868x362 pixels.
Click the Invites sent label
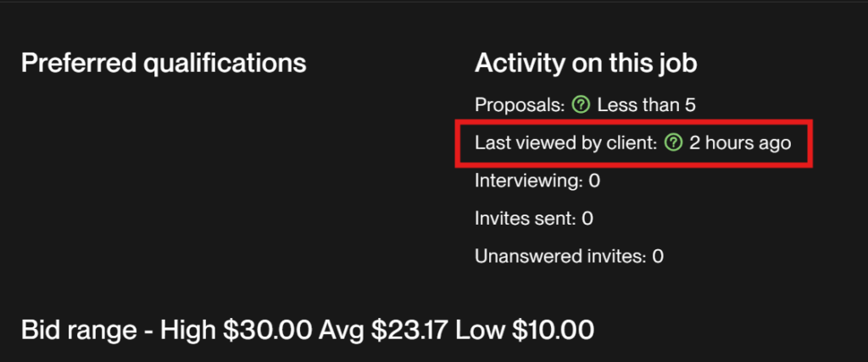pos(524,218)
